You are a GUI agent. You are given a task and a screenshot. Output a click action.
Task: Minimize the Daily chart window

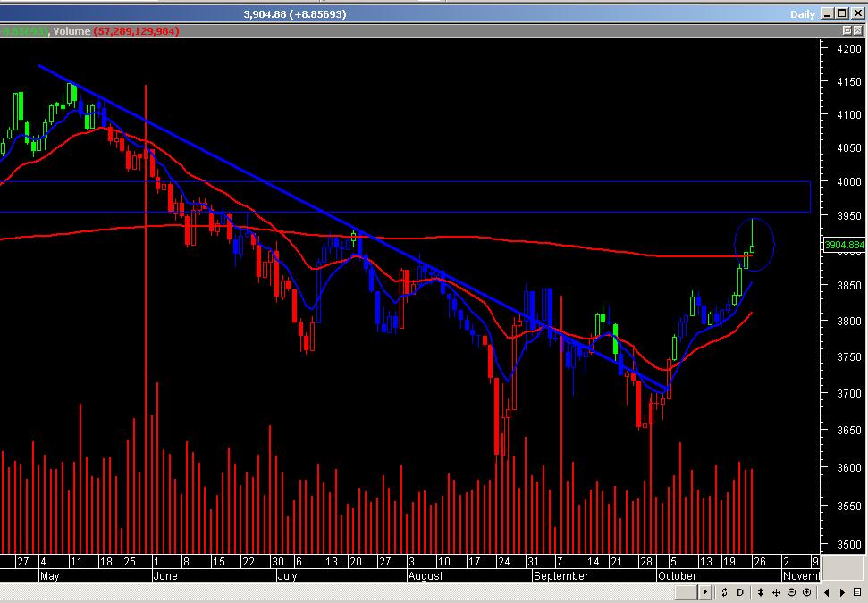pyautogui.click(x=827, y=13)
